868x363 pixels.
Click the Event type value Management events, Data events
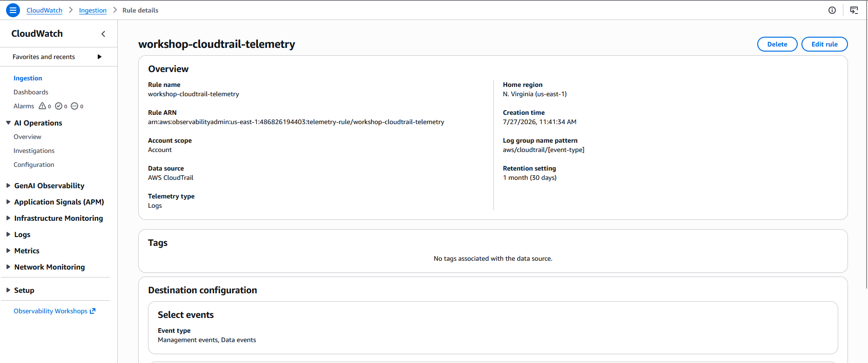click(207, 340)
